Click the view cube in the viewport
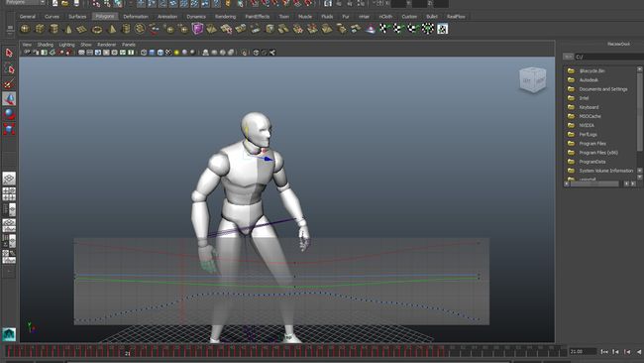The height and width of the screenshot is (363, 644). [x=532, y=79]
